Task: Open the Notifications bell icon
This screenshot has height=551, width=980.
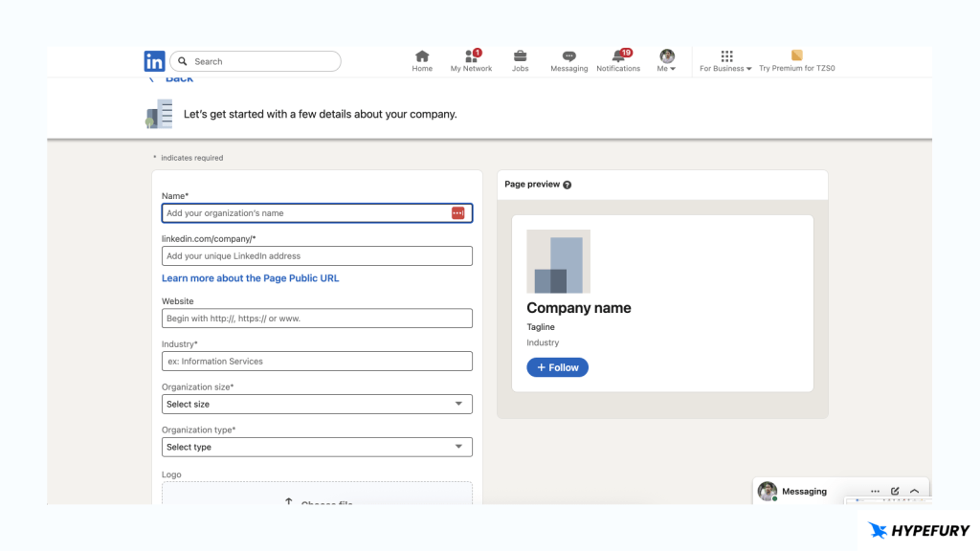Action: (x=618, y=57)
